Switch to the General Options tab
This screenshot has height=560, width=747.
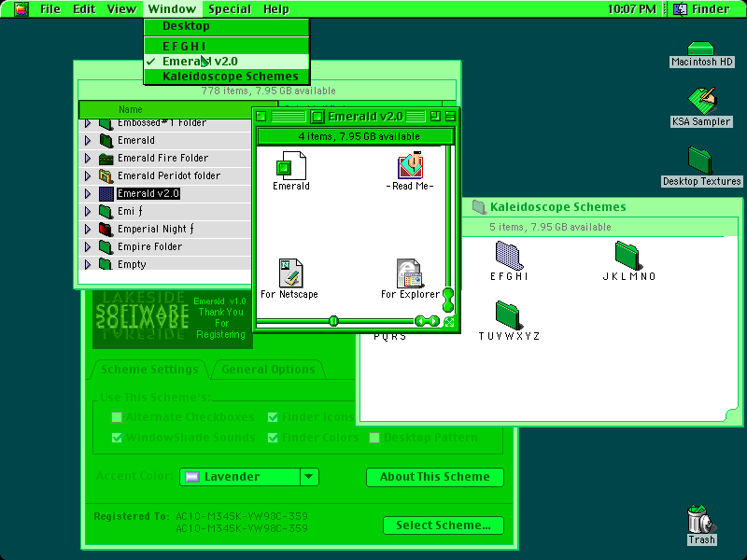[268, 370]
